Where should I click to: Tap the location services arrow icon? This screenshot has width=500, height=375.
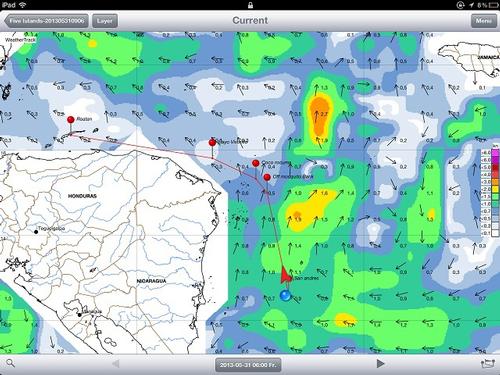pyautogui.click(x=471, y=5)
